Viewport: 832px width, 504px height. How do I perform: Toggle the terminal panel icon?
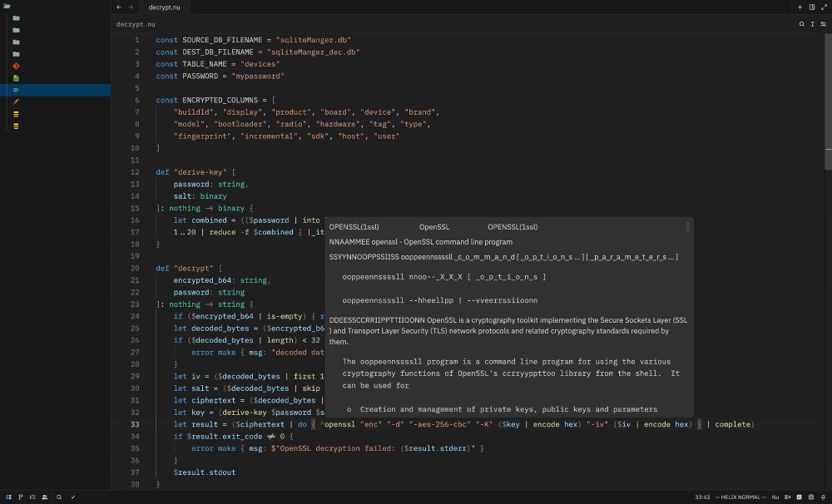point(799,497)
